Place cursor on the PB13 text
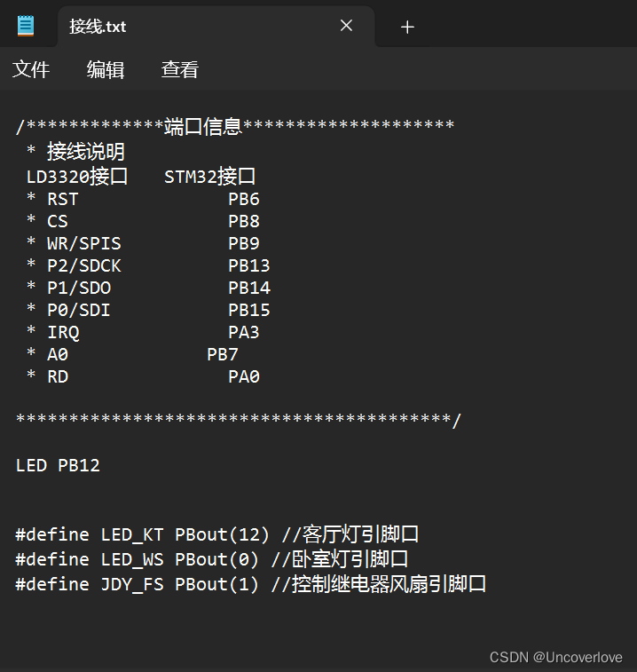 tap(249, 265)
